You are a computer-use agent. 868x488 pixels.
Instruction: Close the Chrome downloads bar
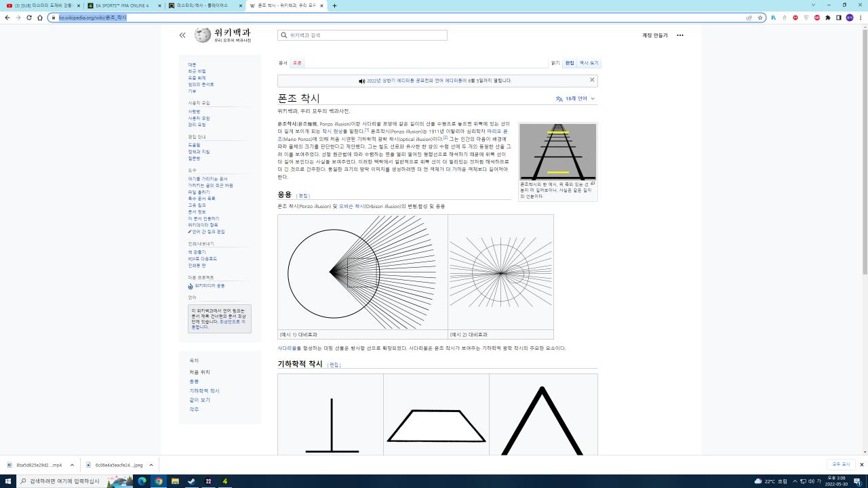(x=862, y=464)
